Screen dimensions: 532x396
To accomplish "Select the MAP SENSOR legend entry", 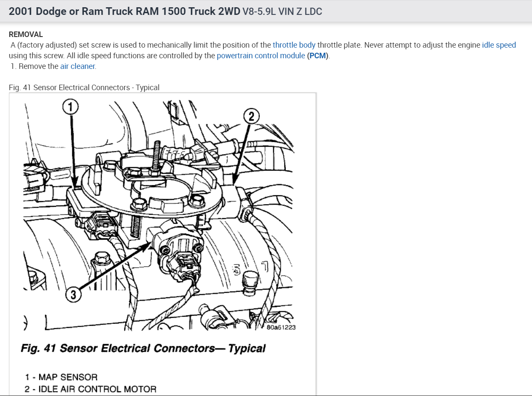I will point(61,377).
